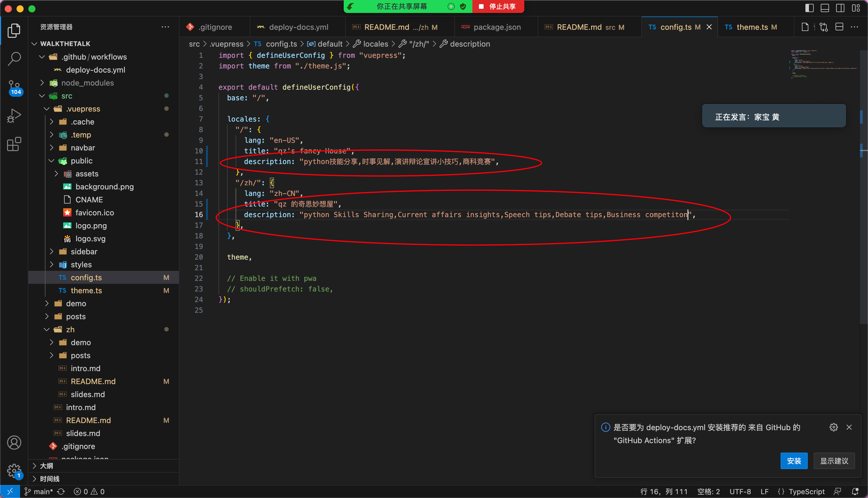Open the Accounts menu icon
868x498 pixels.
pos(14,443)
